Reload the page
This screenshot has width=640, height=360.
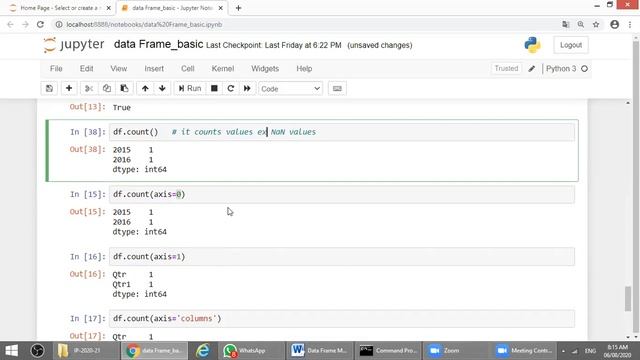click(x=40, y=24)
